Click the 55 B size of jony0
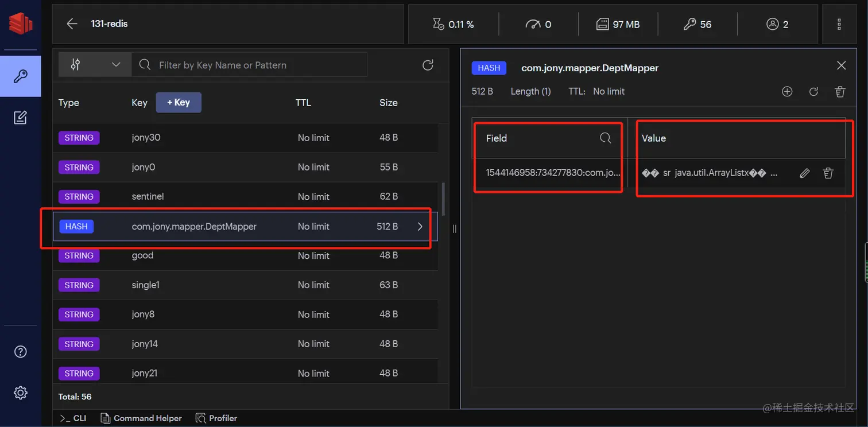The height and width of the screenshot is (427, 868). (x=389, y=168)
